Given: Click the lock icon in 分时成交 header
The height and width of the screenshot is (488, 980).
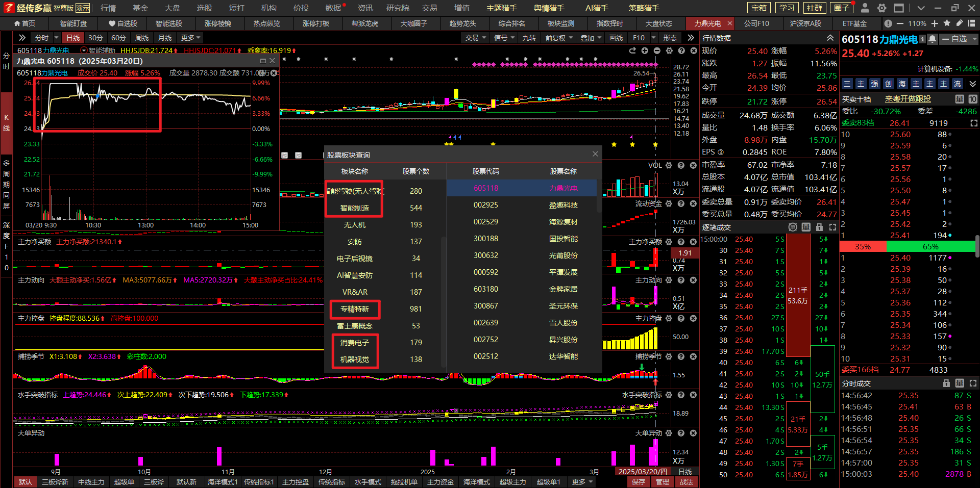Looking at the screenshot, I should (x=946, y=383).
